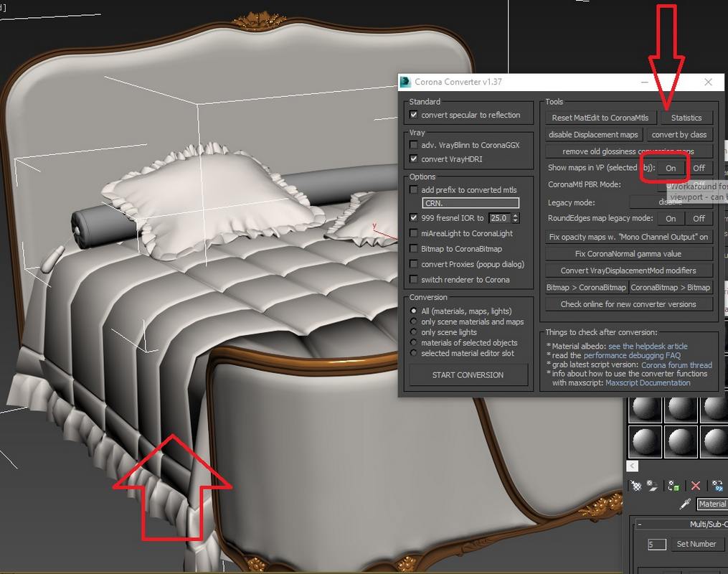
Task: Open converter Statistics
Action: [686, 118]
